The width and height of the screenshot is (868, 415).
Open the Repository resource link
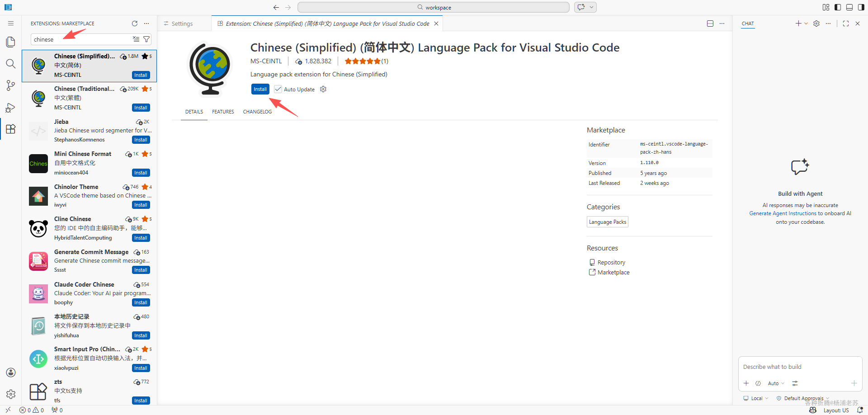(x=611, y=262)
